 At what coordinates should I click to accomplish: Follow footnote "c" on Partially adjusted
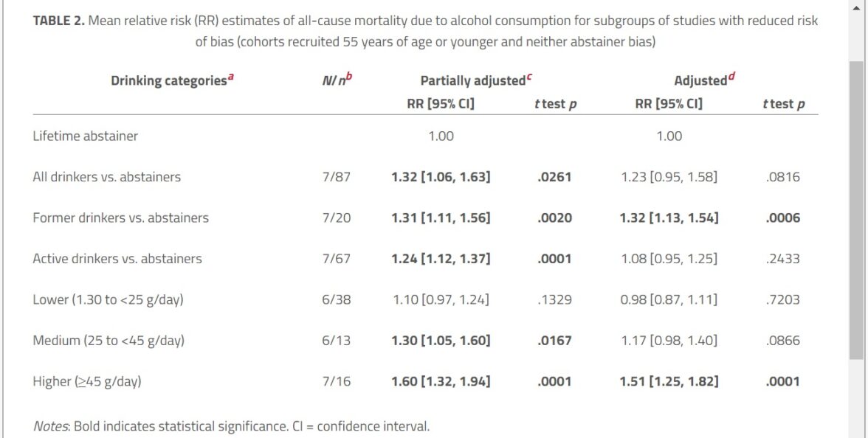pos(528,76)
